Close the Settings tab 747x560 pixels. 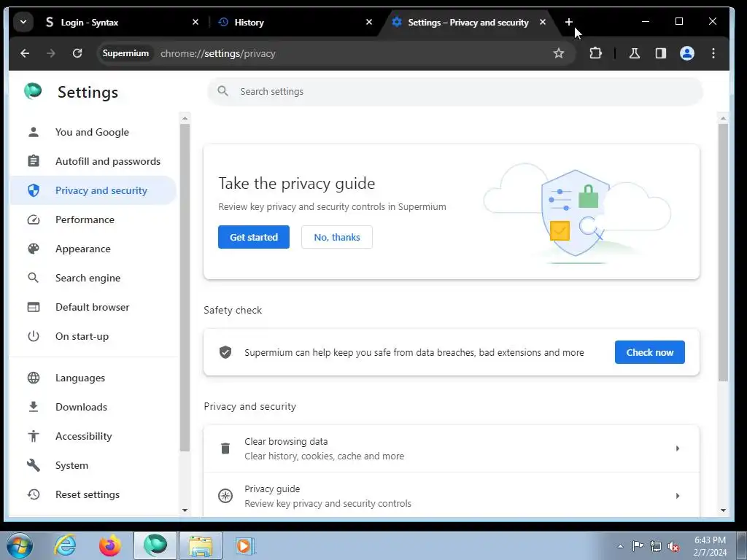(543, 22)
